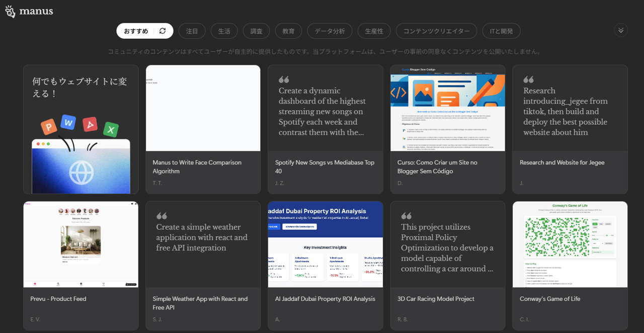Screen dimensions: 644x333
Task: Click author initials 'R. B.'
Action: [x=403, y=319]
